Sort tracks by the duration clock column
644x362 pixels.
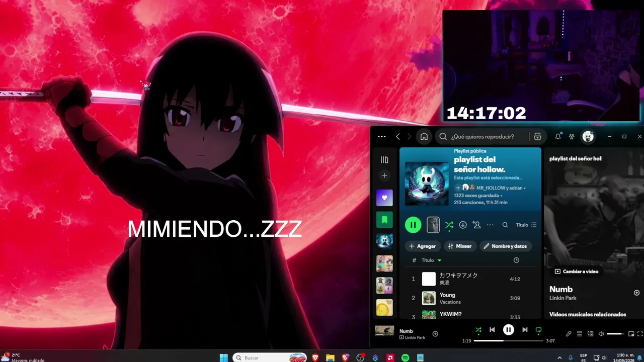(516, 260)
